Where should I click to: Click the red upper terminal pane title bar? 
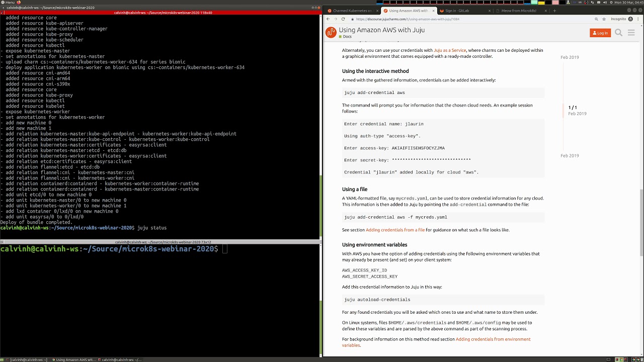[x=160, y=13]
